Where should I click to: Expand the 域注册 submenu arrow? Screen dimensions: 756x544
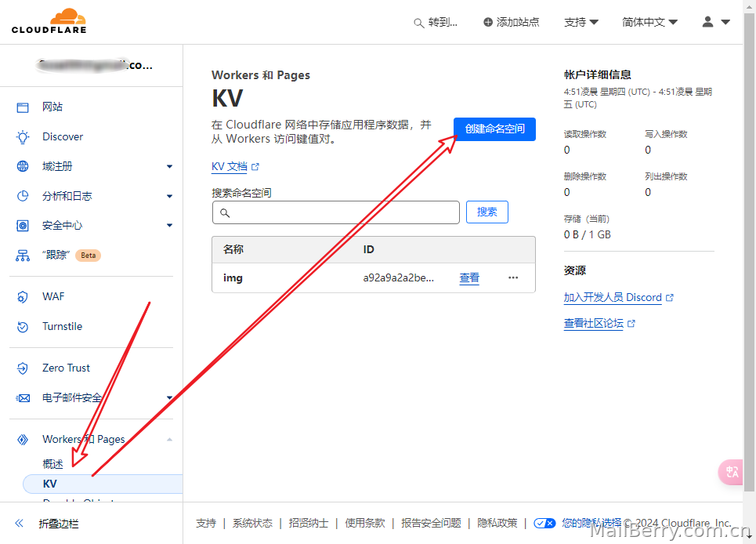click(x=169, y=166)
